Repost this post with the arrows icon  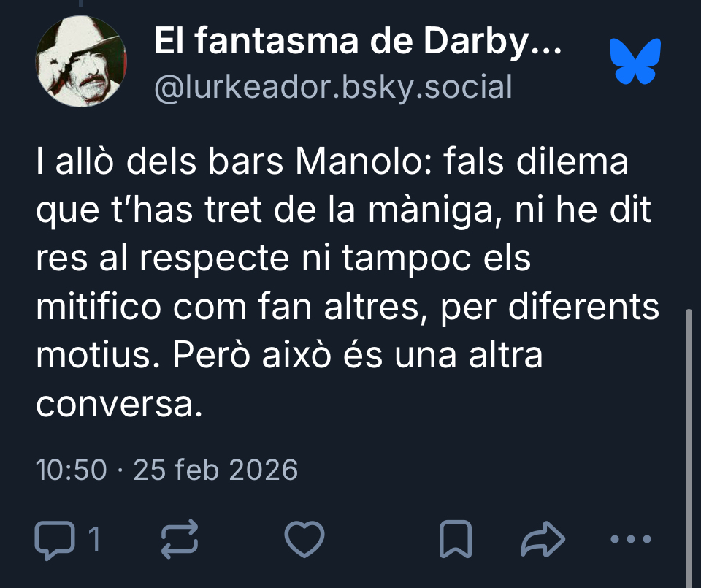[180, 539]
